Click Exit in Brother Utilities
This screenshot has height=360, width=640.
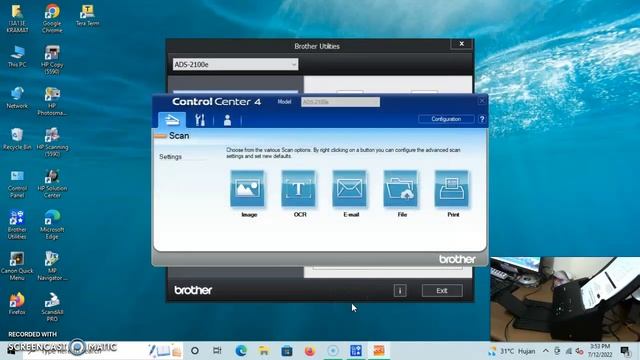tap(442, 291)
